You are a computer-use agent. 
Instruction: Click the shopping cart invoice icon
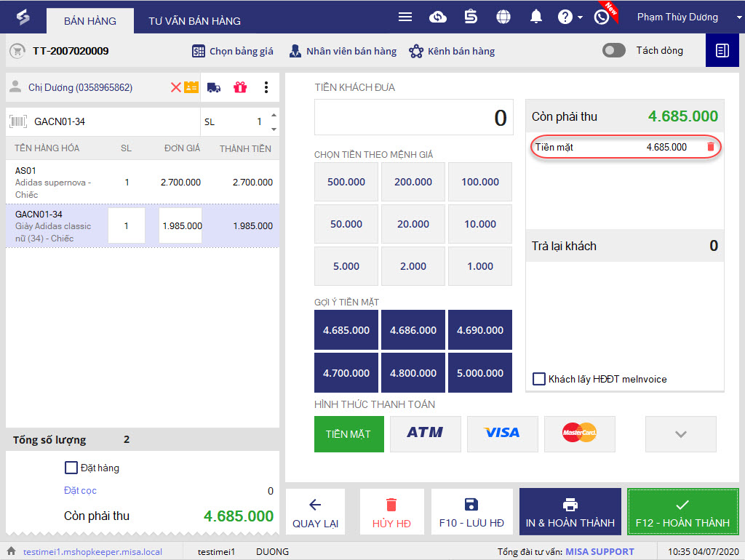pyautogui.click(x=17, y=51)
